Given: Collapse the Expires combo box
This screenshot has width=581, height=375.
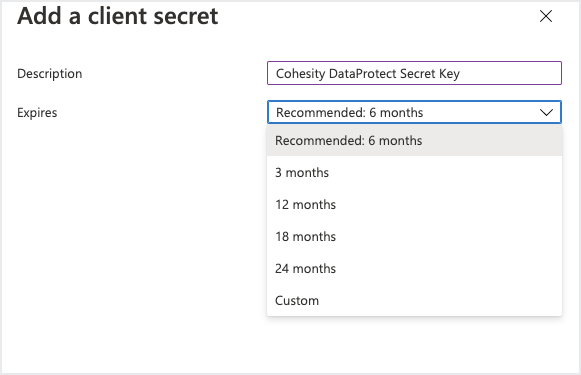Looking at the screenshot, I should pyautogui.click(x=414, y=112).
